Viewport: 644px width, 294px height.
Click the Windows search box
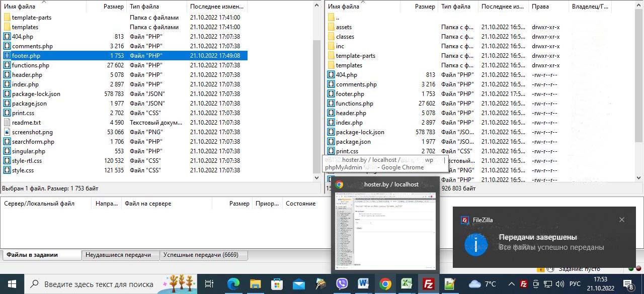tap(98, 284)
